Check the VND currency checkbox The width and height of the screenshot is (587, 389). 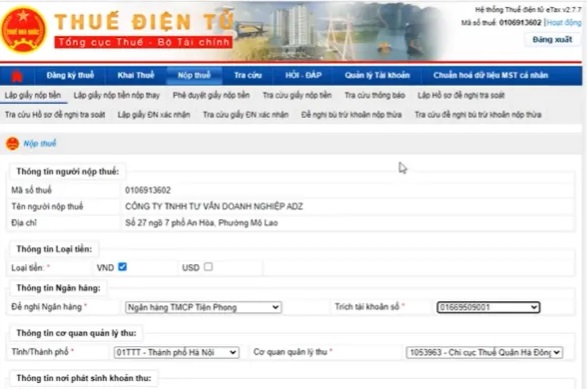coord(122,267)
